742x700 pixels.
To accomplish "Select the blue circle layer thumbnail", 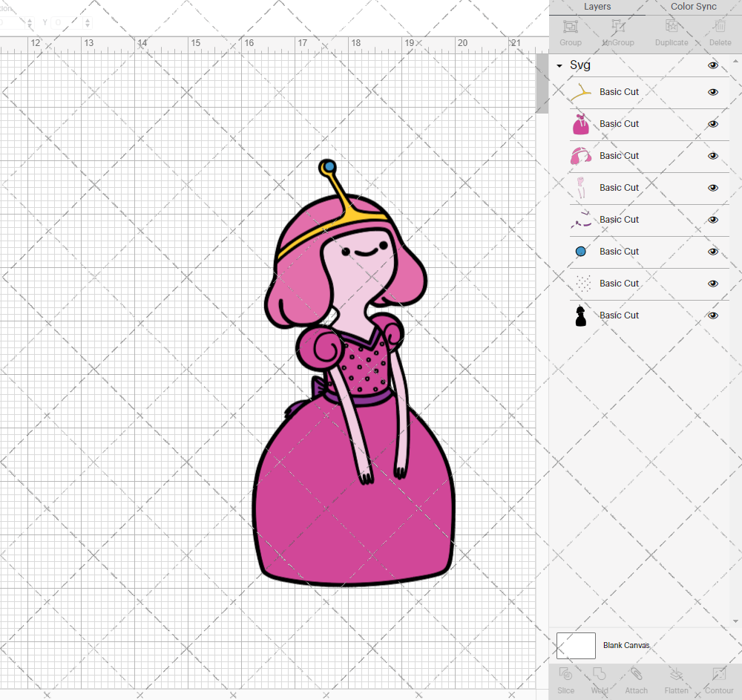I will [581, 252].
